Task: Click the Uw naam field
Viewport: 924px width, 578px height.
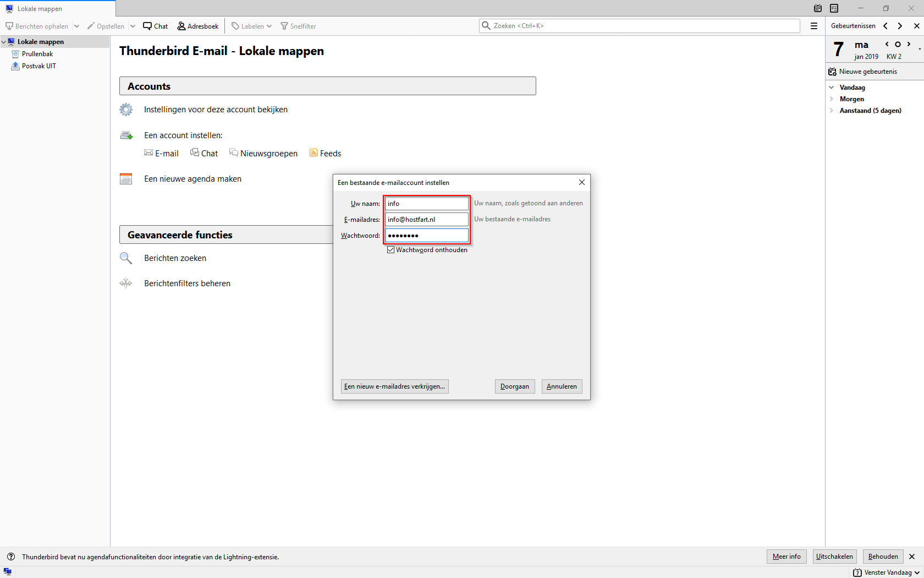Action: (426, 204)
